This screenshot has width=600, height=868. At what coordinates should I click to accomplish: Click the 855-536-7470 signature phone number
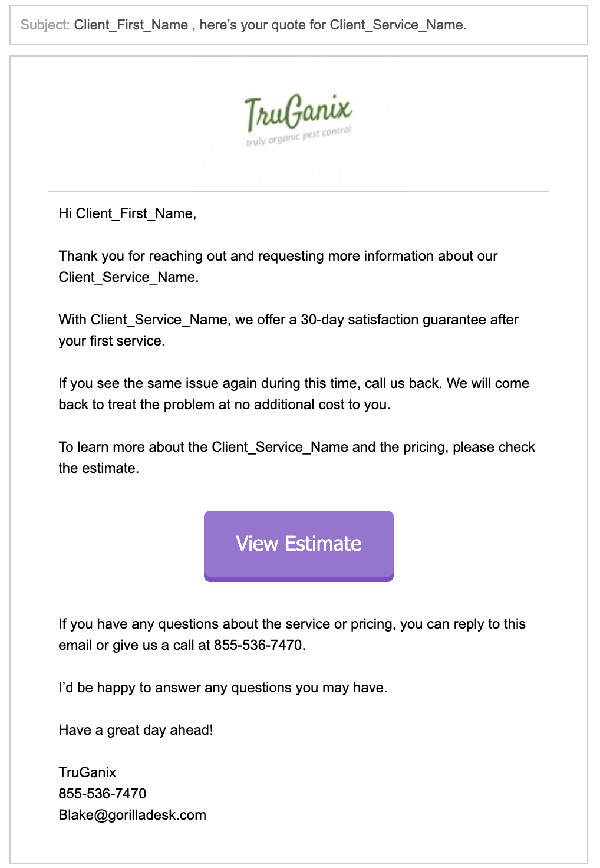click(103, 794)
